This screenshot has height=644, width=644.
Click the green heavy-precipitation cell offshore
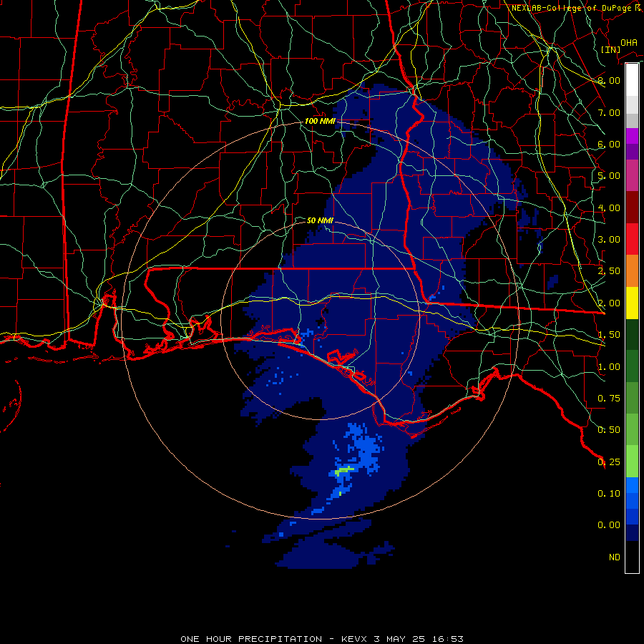[x=343, y=470]
